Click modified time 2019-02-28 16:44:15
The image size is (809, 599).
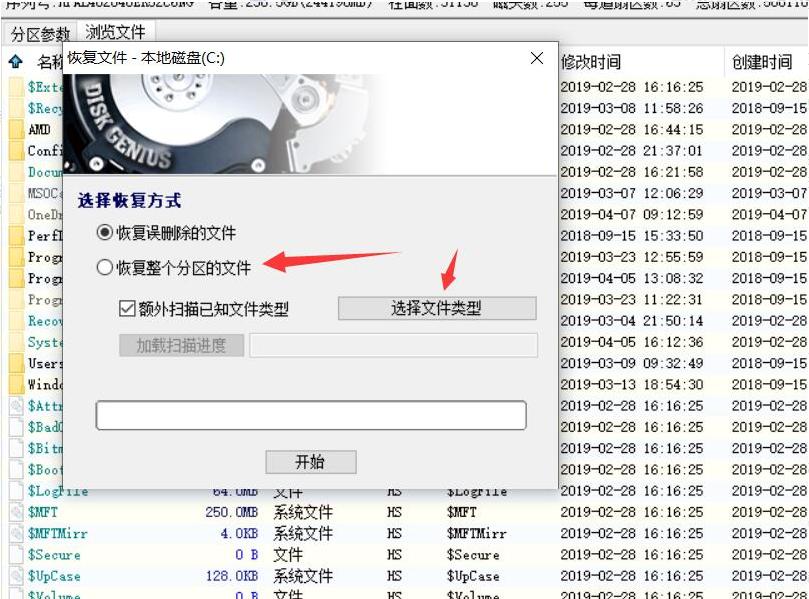point(632,129)
